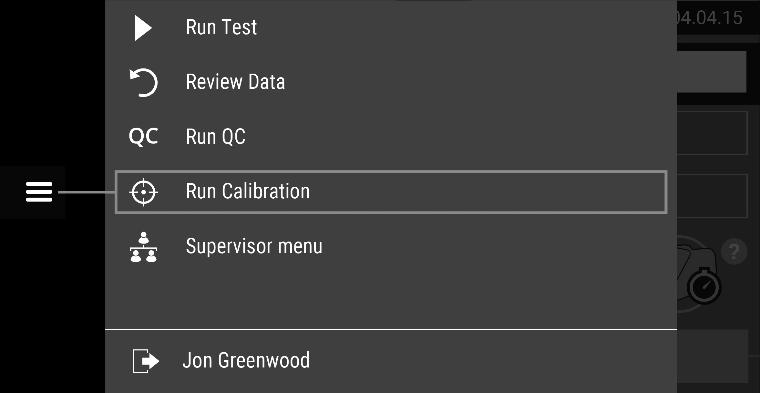Select the Run Calibration menu label
This screenshot has height=393, width=760.
click(x=248, y=191)
